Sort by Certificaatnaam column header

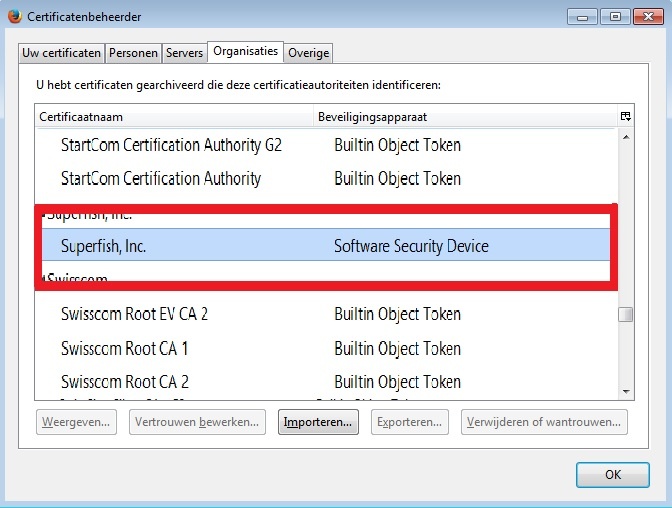(x=174, y=117)
